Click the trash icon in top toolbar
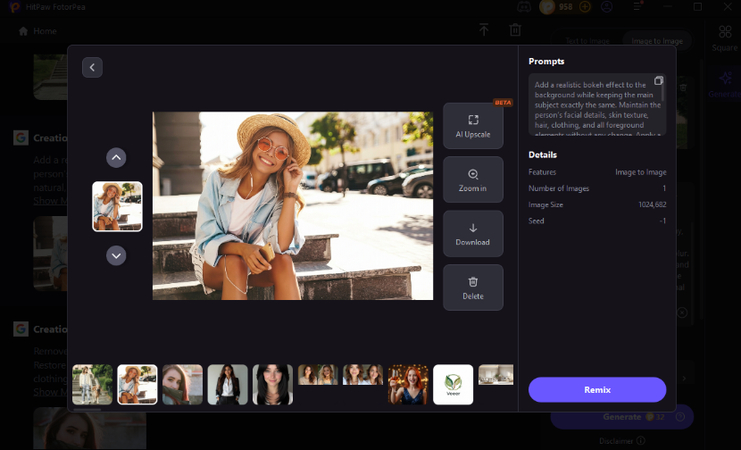Viewport: 741px width, 450px height. (x=515, y=30)
